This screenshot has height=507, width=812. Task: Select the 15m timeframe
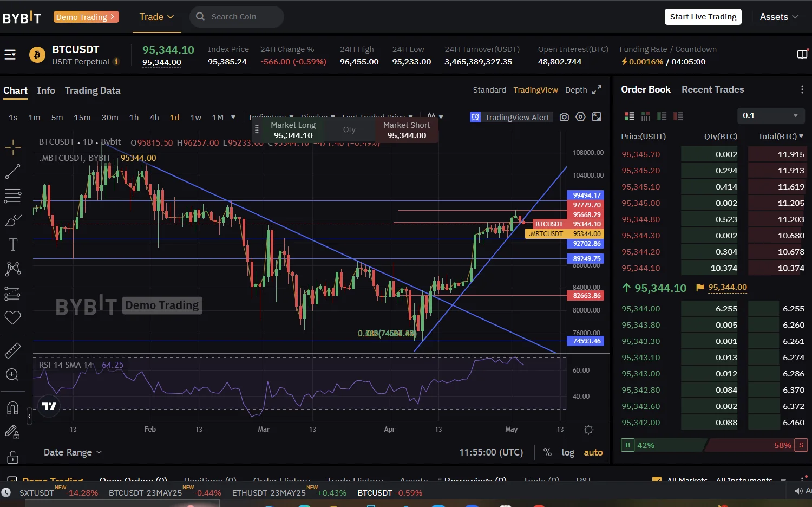pyautogui.click(x=82, y=118)
